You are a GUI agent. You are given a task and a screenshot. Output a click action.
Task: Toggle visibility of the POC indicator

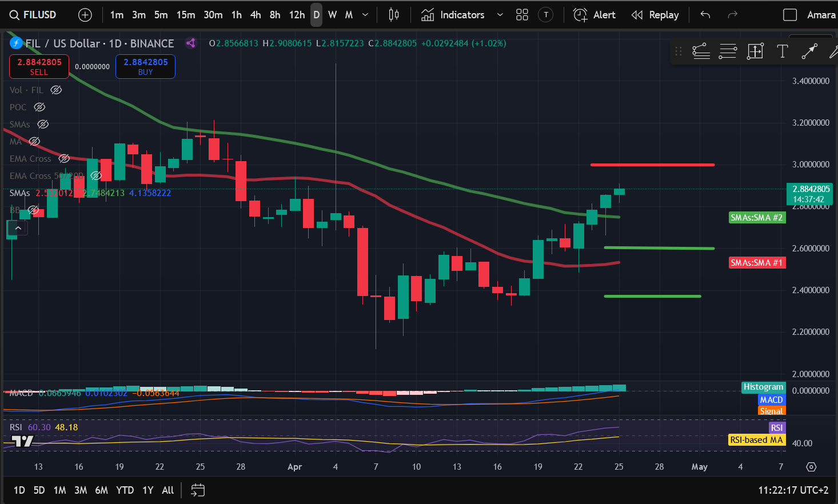pyautogui.click(x=39, y=107)
